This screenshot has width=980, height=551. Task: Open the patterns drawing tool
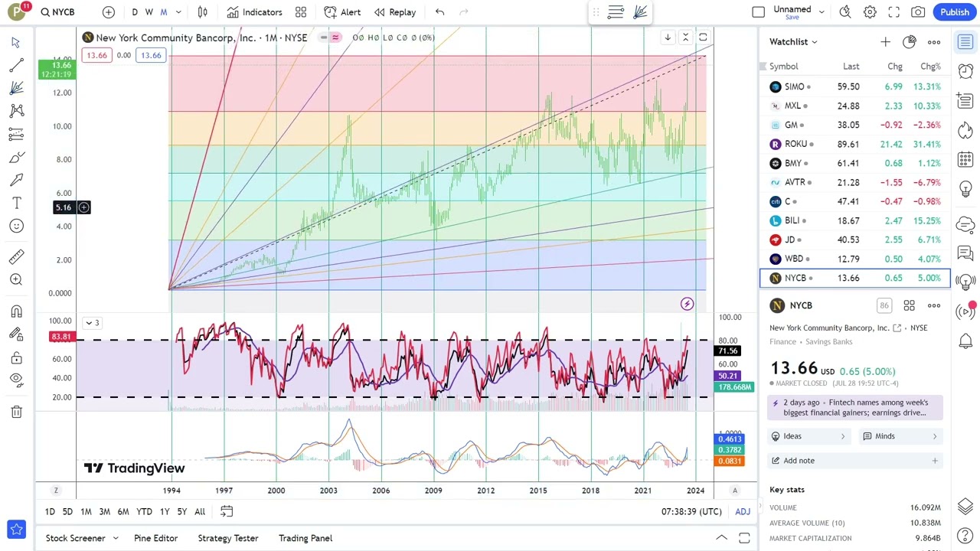click(x=16, y=112)
